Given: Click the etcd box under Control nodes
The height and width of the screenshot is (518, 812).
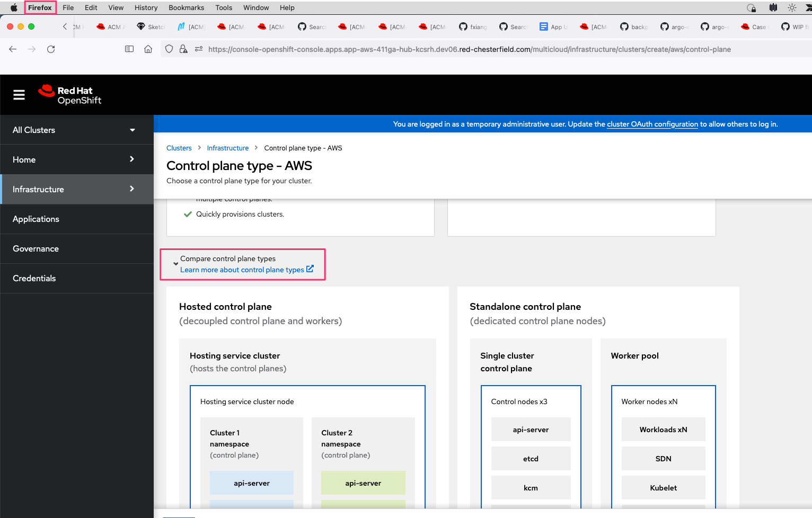Looking at the screenshot, I should click(x=531, y=459).
